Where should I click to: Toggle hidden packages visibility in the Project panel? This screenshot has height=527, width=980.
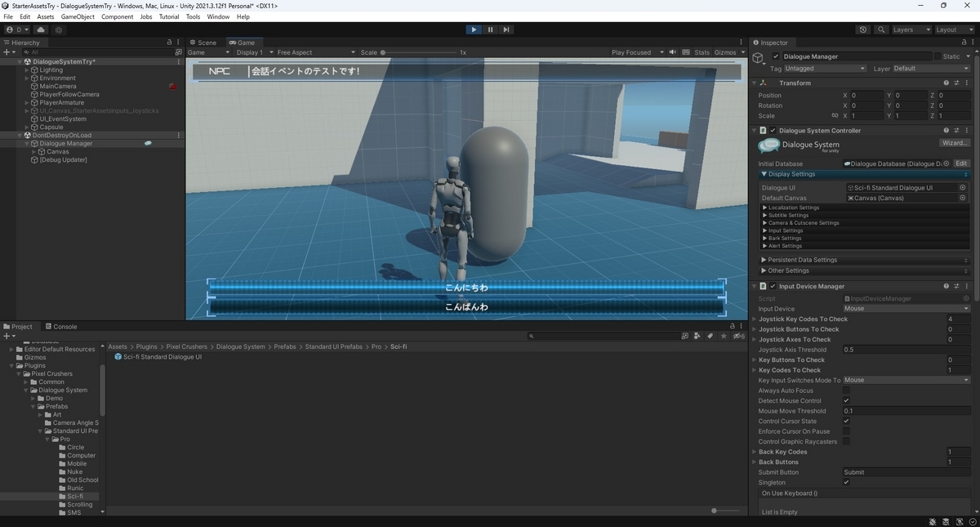pyautogui.click(x=737, y=336)
